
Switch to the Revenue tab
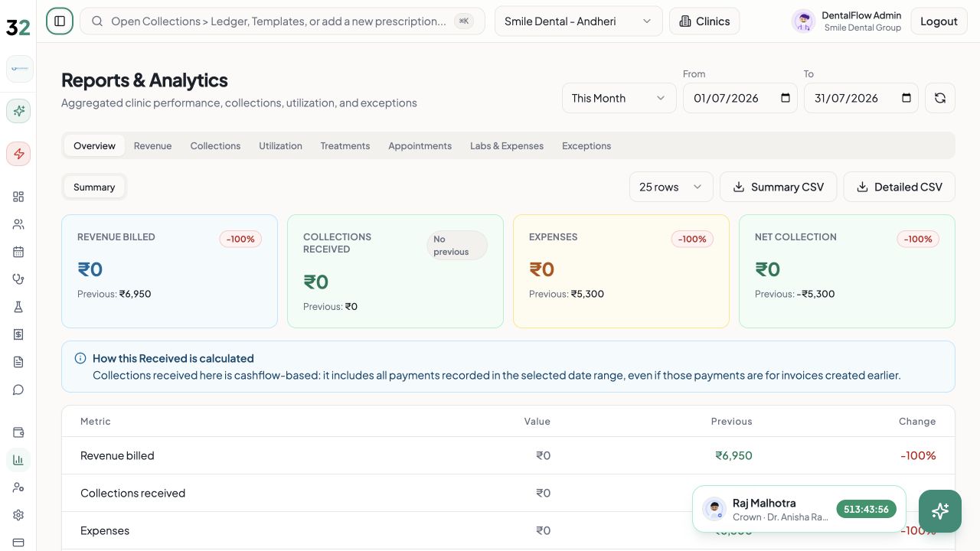[x=152, y=145]
